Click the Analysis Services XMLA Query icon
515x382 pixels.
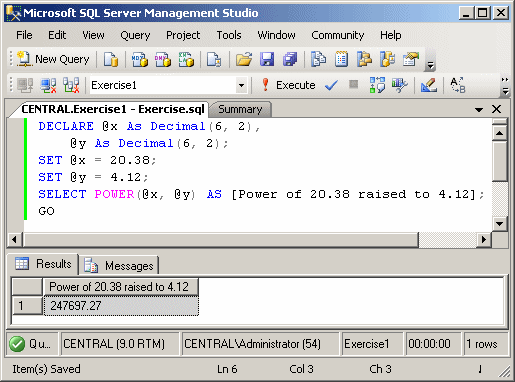pyautogui.click(x=186, y=59)
